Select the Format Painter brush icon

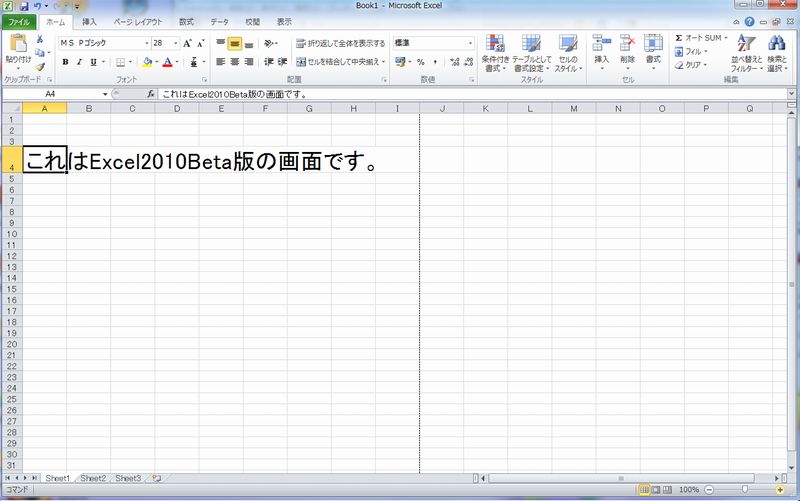[40, 66]
